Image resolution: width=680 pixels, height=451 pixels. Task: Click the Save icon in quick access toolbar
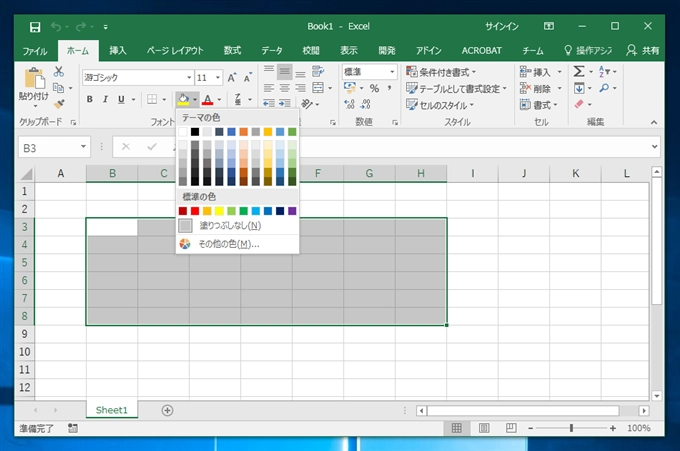pos(35,27)
